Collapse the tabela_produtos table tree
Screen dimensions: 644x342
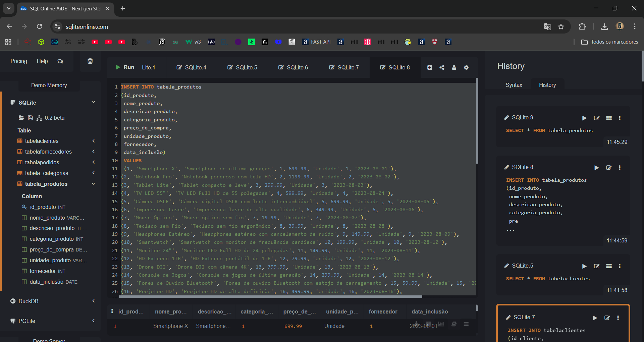point(93,184)
